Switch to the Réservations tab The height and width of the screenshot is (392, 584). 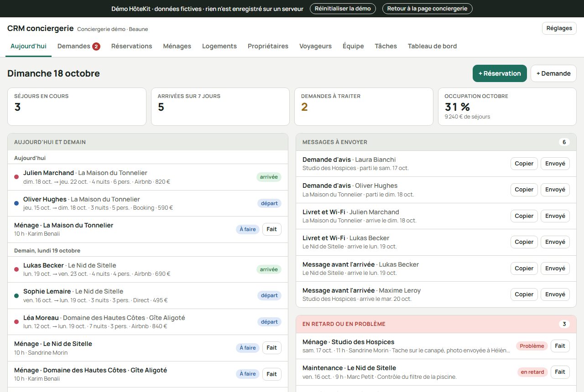131,46
